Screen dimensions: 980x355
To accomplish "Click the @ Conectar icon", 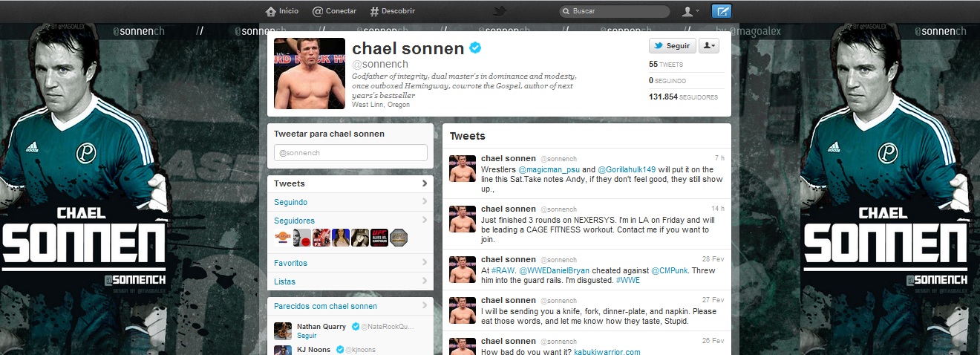I will [x=317, y=11].
